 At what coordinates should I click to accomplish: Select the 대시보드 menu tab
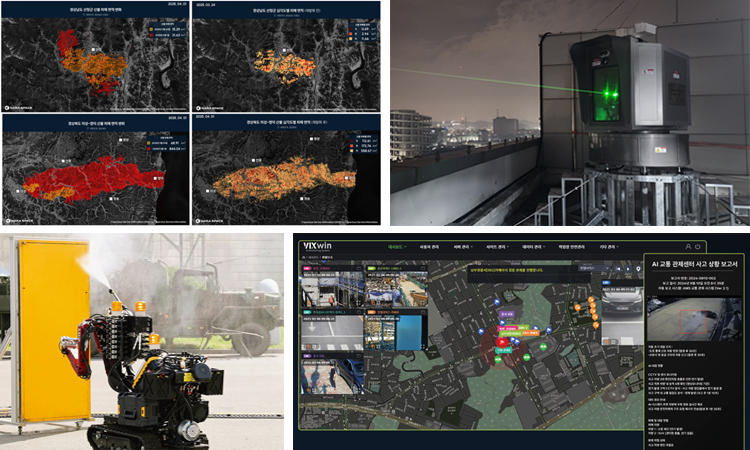(x=399, y=246)
